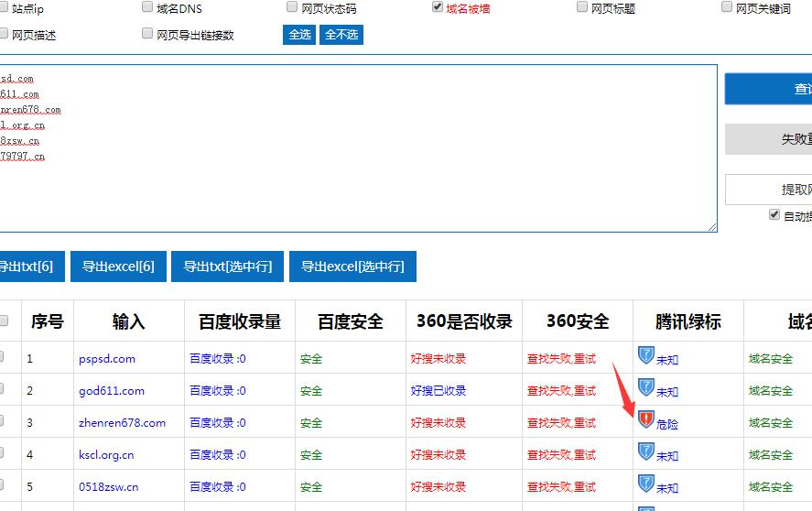Screen dimensions: 812x511
Task: Open the pspsd.com domain link
Action: point(107,359)
